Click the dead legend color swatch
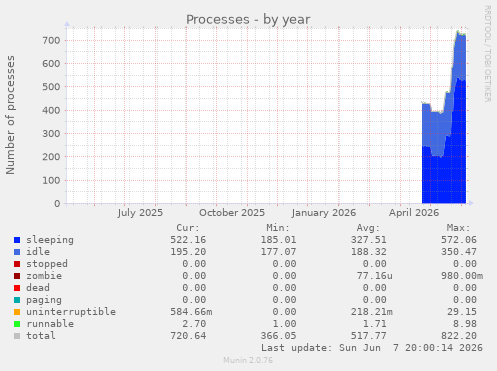Image resolution: width=497 pixels, height=371 pixels. coord(17,288)
